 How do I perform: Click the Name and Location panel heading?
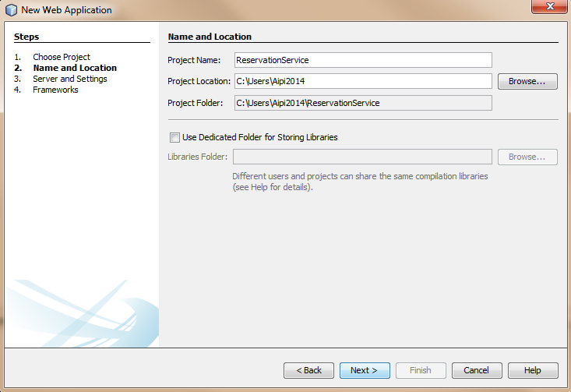click(x=210, y=37)
